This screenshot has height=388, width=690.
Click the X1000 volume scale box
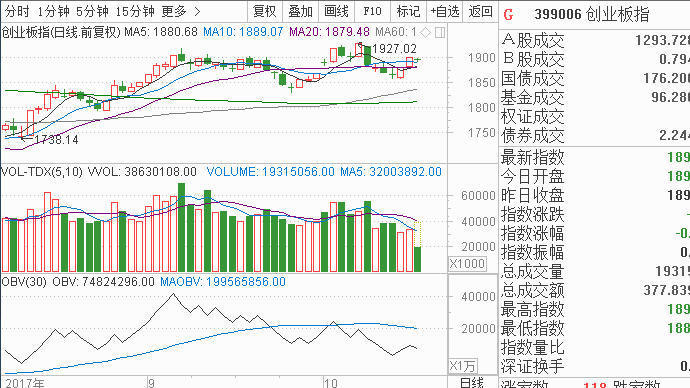tap(467, 264)
